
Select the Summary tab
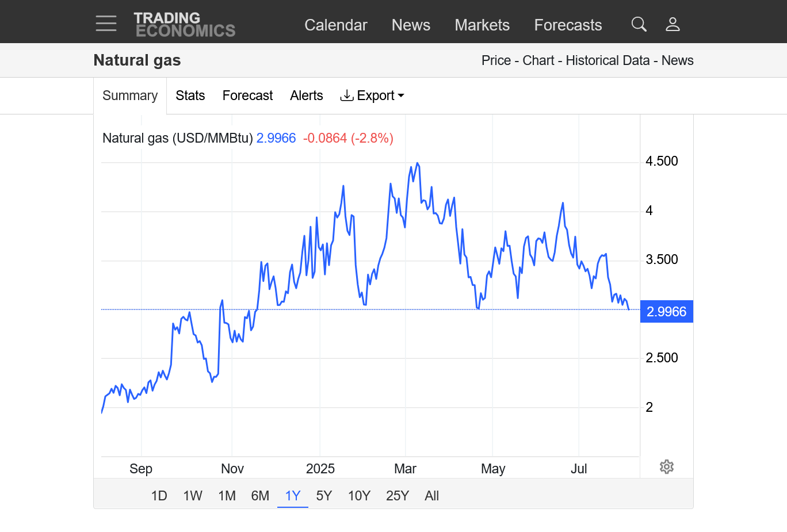coord(130,95)
